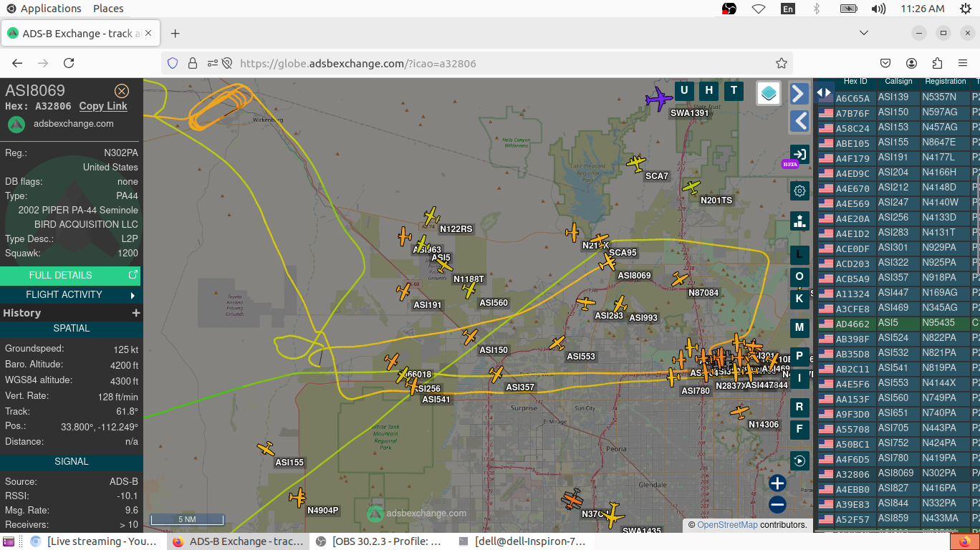Screen dimensions: 980x550
Task: Select the SCA7 aircraft on the map
Action: point(636,163)
